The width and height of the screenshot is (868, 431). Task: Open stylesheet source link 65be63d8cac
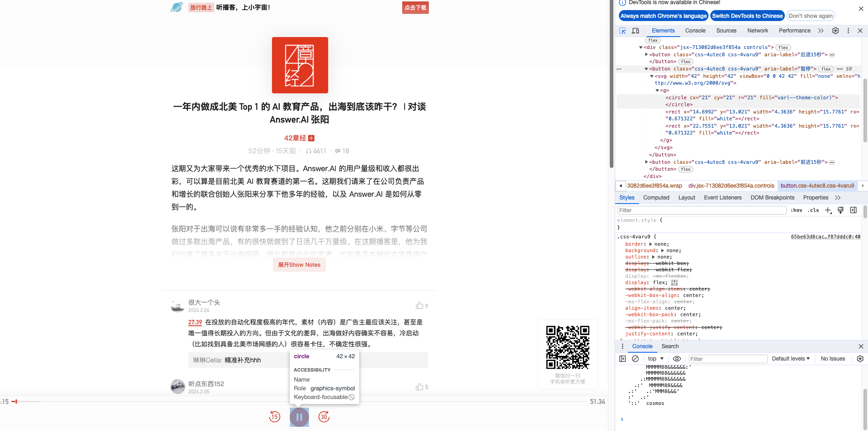(825, 237)
